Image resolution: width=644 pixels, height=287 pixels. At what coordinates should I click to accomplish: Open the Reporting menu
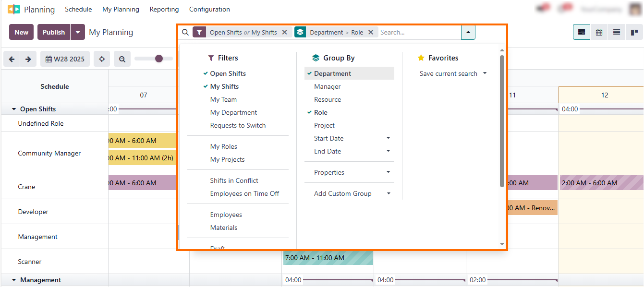coord(164,9)
